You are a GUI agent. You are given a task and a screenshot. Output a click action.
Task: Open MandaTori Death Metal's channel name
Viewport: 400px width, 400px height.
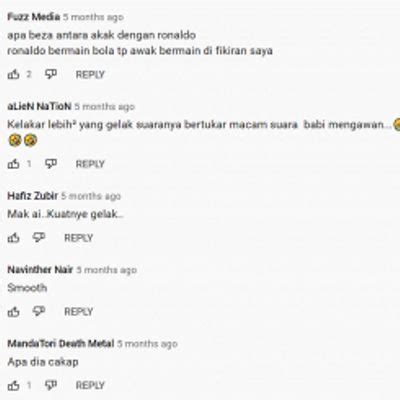point(61,344)
